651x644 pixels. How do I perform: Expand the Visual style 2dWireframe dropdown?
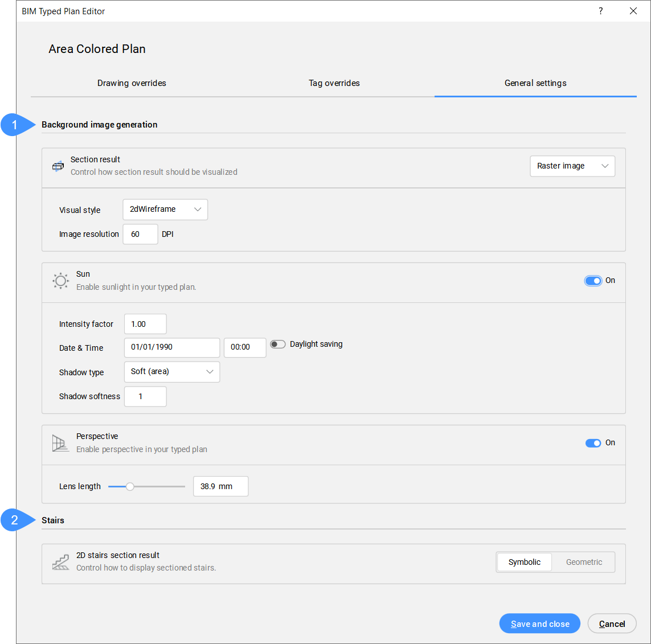[165, 210]
